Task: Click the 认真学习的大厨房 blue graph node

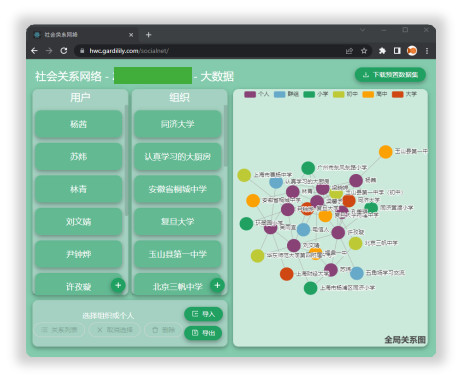Action: tap(276, 182)
